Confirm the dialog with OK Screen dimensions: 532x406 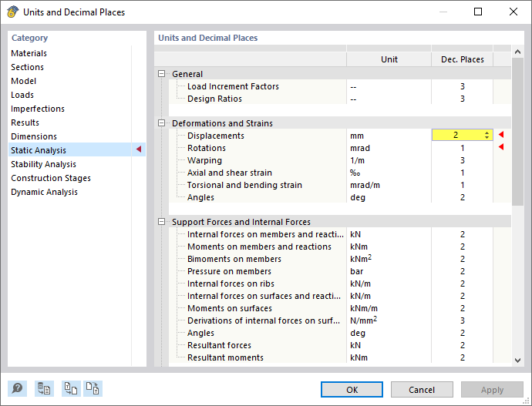click(x=352, y=390)
